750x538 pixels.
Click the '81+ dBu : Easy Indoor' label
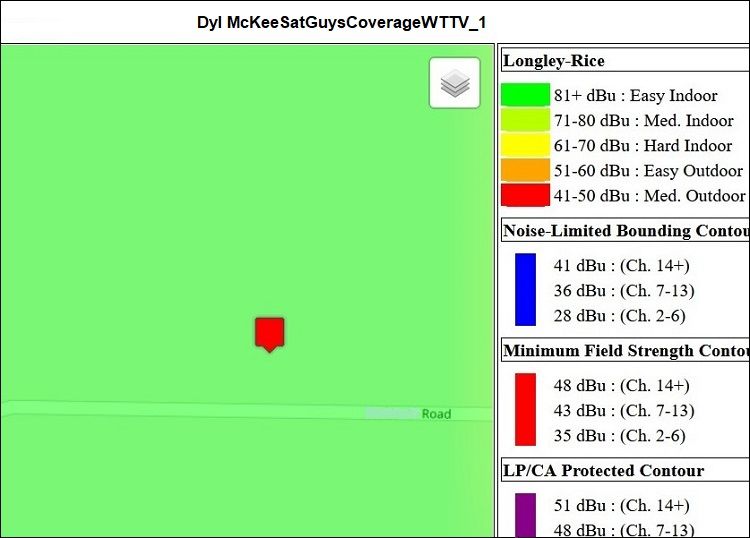click(x=636, y=96)
